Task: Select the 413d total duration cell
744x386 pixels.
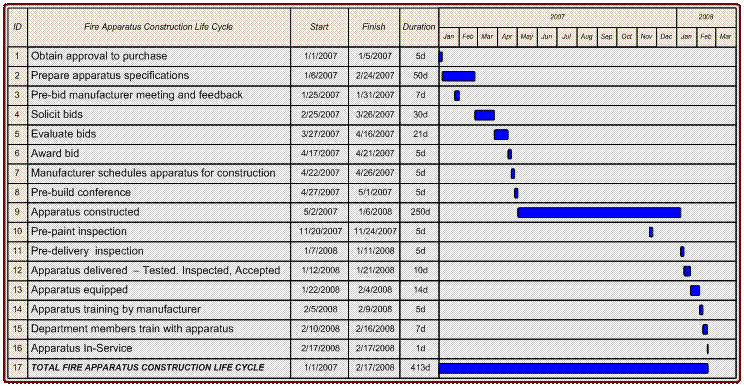Action: pos(419,368)
